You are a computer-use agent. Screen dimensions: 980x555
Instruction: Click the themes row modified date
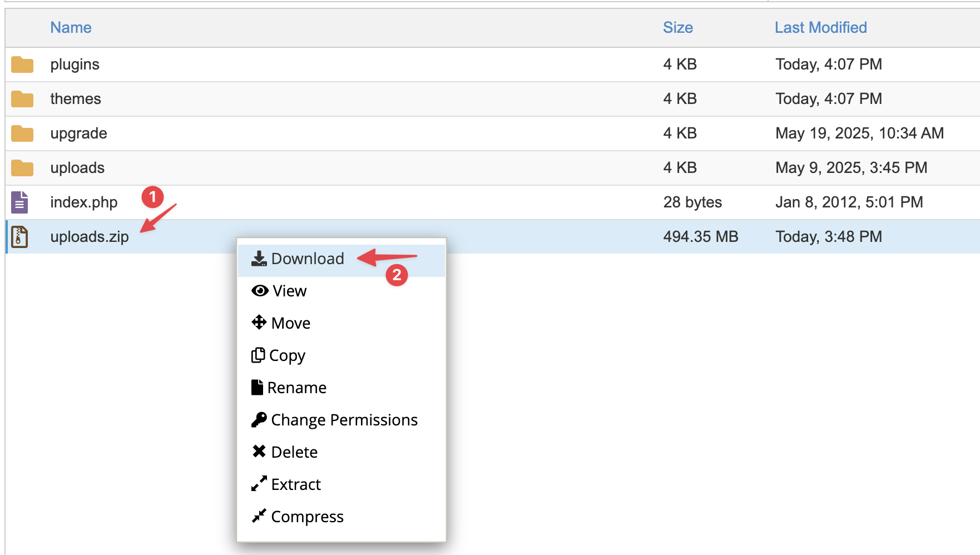[829, 99]
